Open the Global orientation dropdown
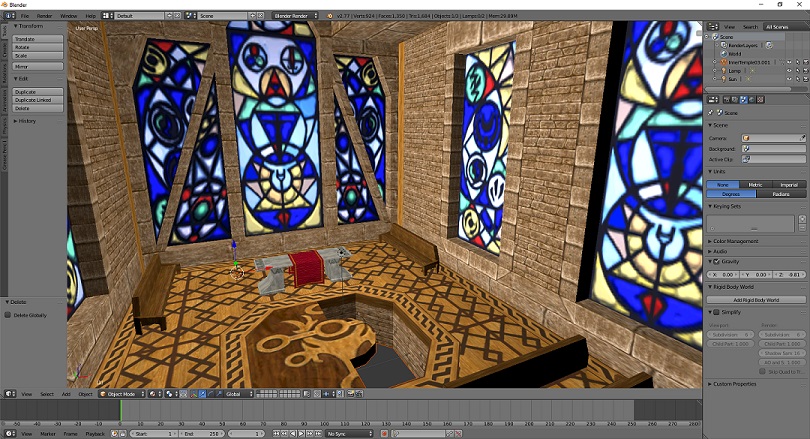Screen dimensions: 810x439 pos(239,394)
